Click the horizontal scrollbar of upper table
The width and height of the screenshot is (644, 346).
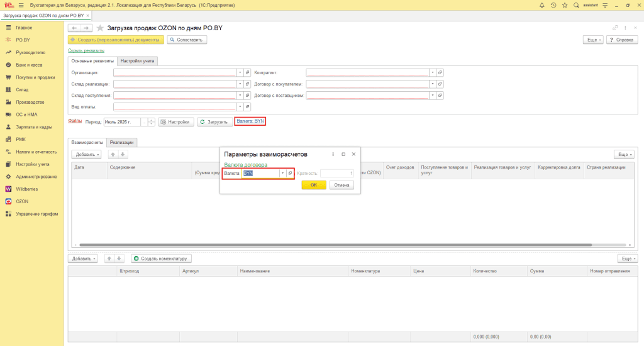click(x=336, y=245)
